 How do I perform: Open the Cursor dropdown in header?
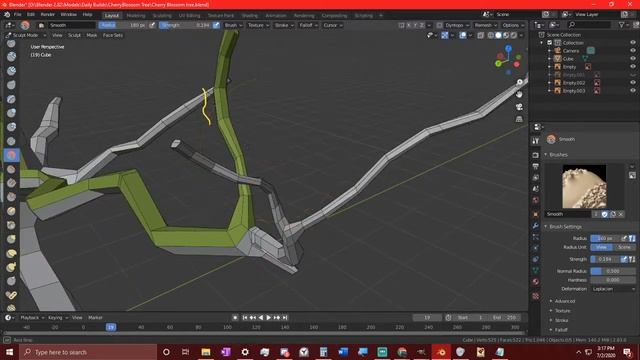[333, 25]
